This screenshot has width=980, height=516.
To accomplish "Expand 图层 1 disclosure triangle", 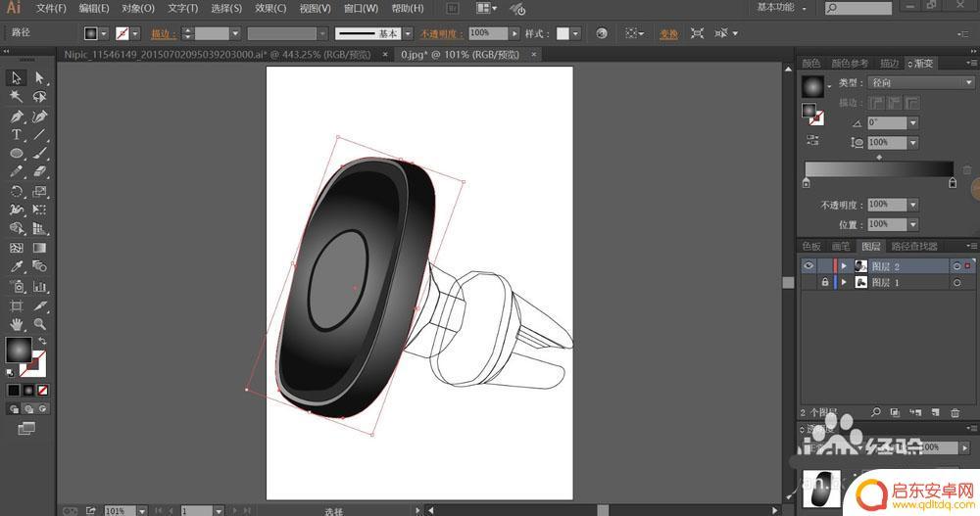I will (844, 282).
